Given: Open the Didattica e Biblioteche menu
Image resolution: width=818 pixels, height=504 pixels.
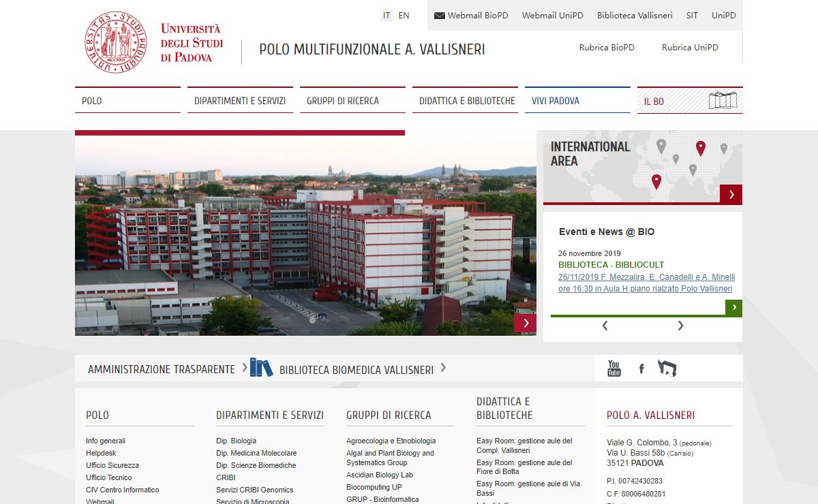Looking at the screenshot, I should 465,100.
